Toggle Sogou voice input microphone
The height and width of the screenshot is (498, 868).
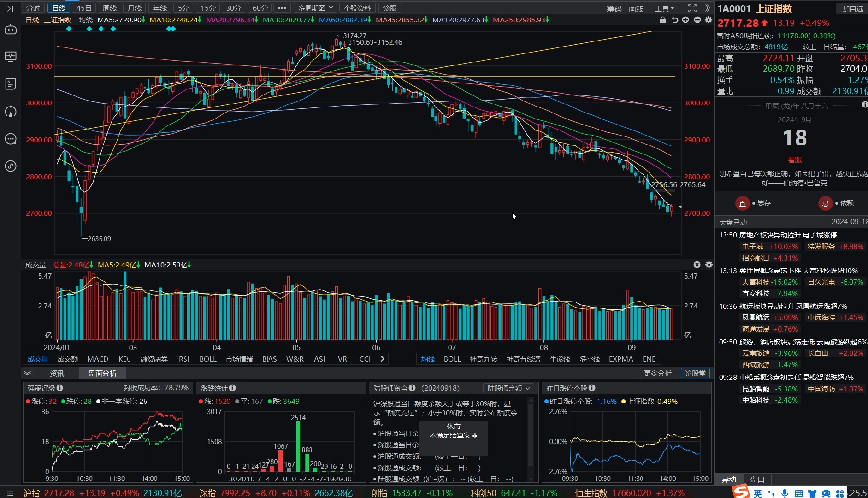785,493
